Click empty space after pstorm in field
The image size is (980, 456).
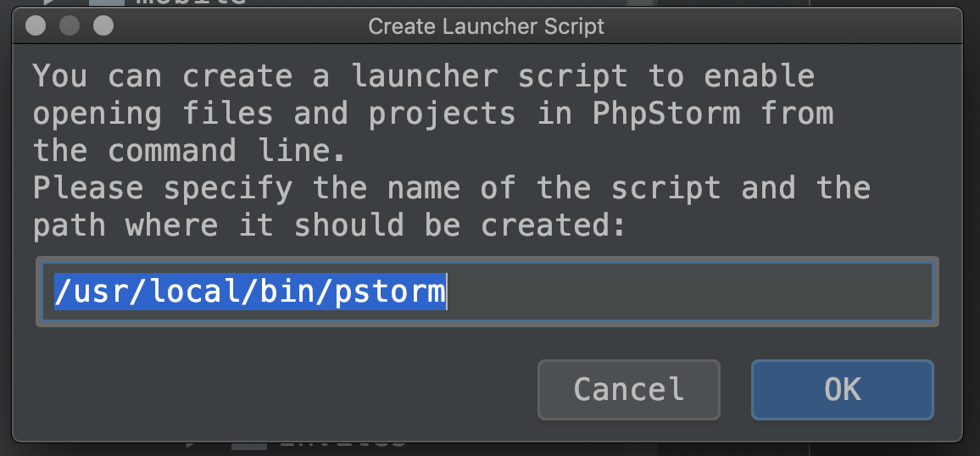(678, 292)
